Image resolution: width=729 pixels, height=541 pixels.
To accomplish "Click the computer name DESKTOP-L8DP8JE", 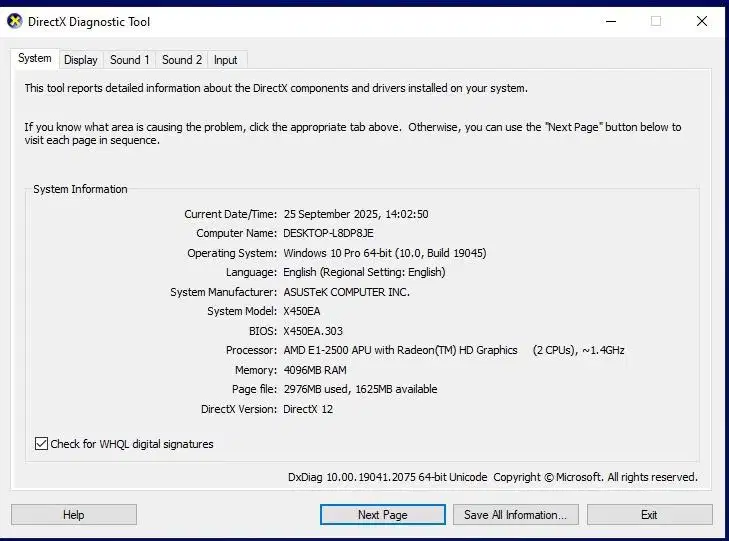I will (x=328, y=233).
